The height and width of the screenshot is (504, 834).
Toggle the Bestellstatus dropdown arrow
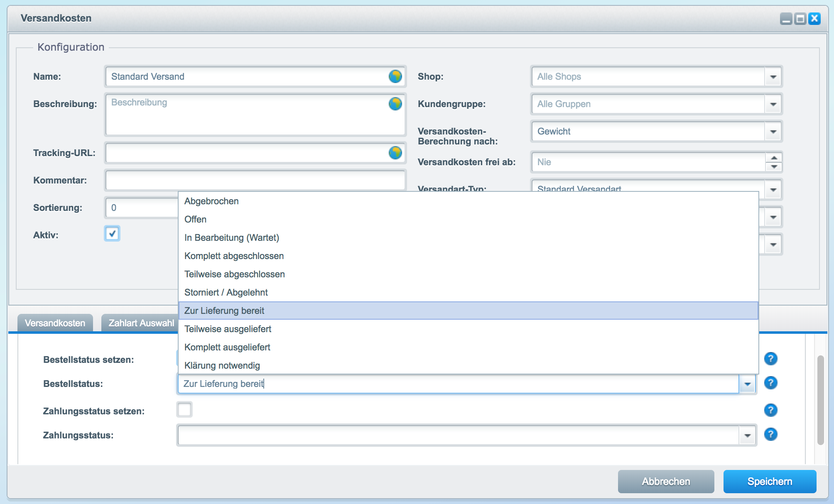(x=747, y=384)
